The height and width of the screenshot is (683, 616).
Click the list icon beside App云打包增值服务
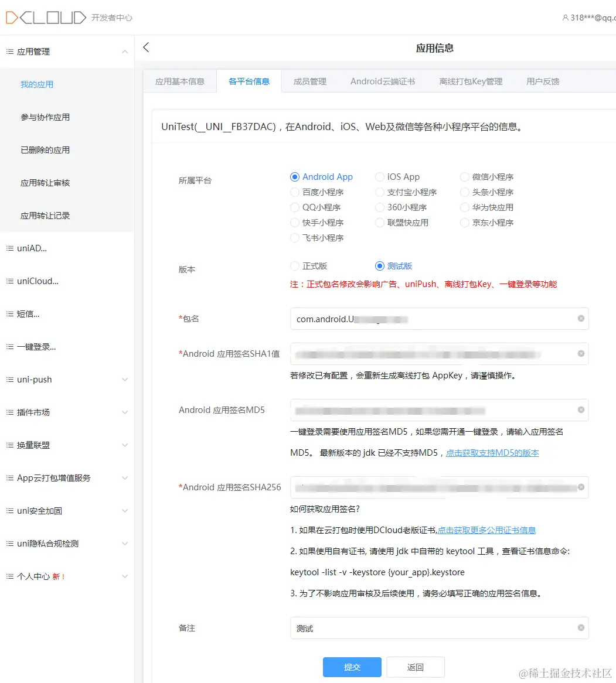[x=9, y=478]
